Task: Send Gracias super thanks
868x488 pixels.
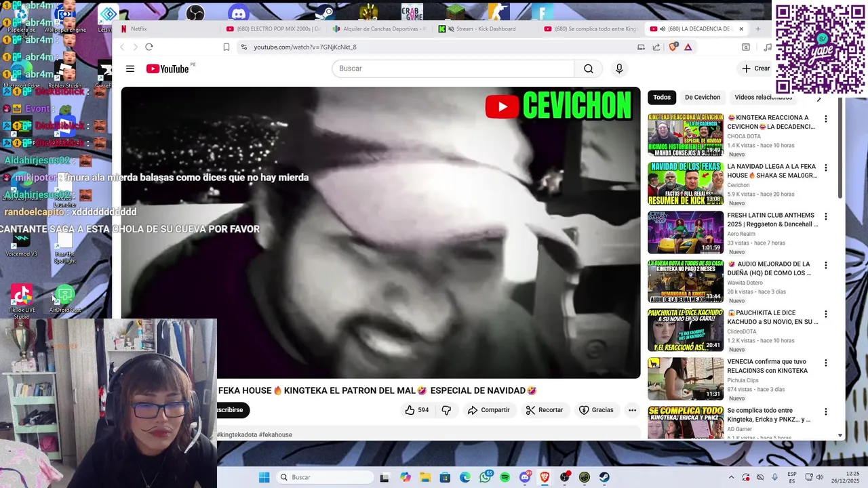Action: pos(596,410)
